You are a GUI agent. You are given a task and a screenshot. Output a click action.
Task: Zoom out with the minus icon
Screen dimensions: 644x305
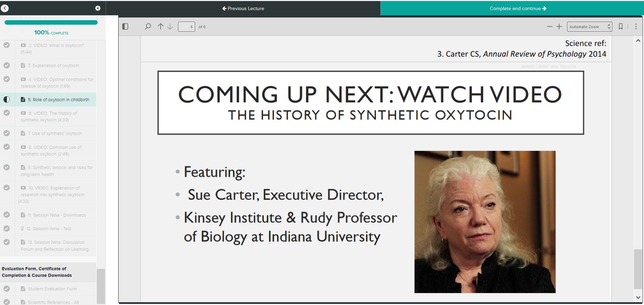(x=549, y=26)
